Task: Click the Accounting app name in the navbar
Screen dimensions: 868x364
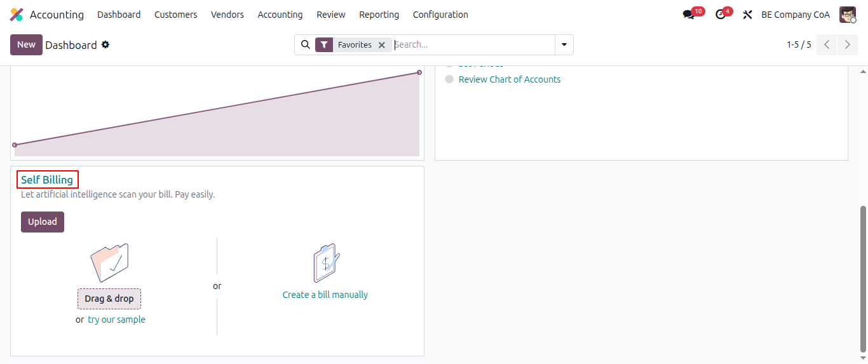Action: point(57,15)
